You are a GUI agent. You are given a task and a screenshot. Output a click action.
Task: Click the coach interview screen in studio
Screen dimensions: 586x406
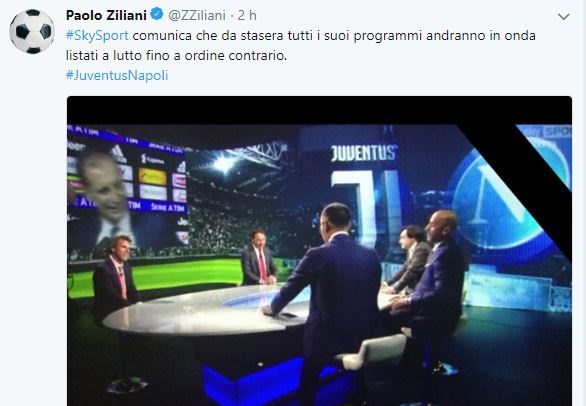pos(128,191)
